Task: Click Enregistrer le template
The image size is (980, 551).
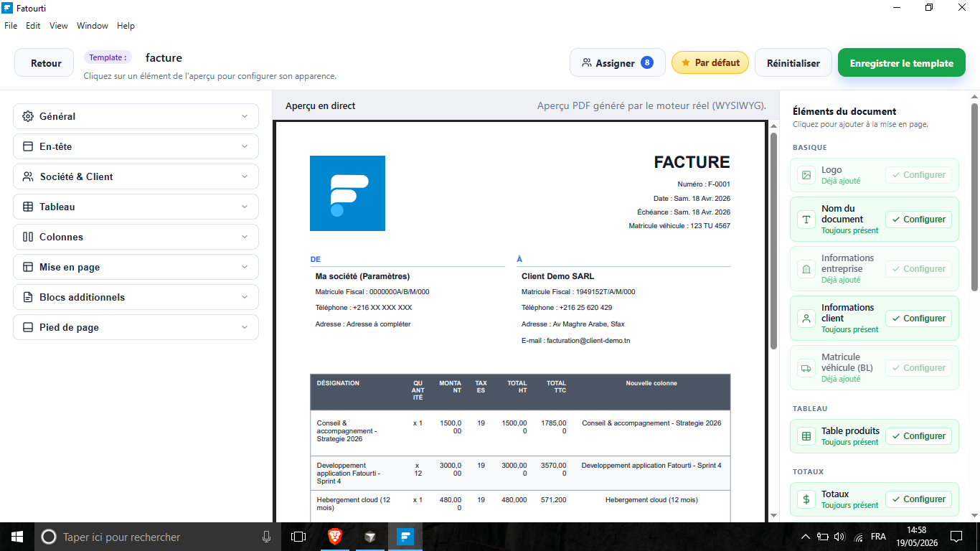Action: tap(902, 63)
